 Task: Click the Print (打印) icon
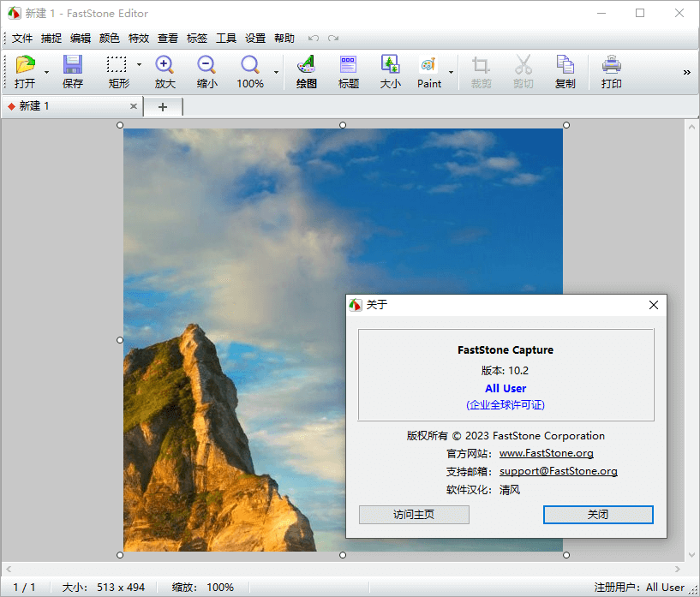point(611,66)
